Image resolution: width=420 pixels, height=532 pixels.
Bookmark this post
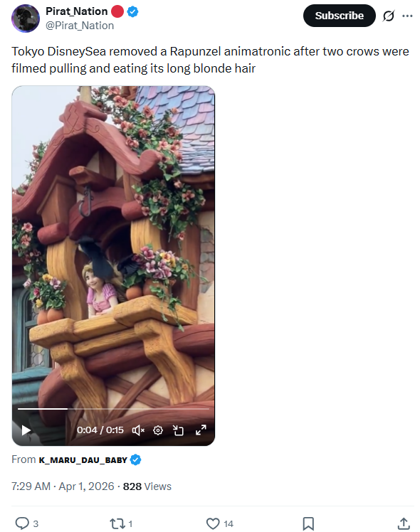(x=308, y=523)
